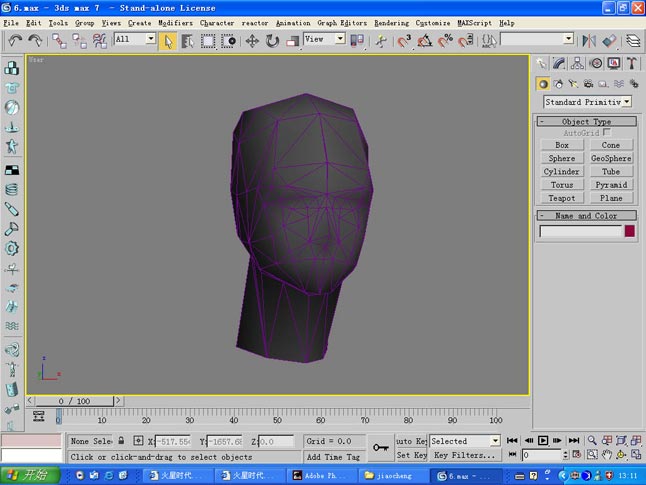Screen dimensions: 646x485
Task: Click the Redo arrow icon
Action: coord(35,40)
